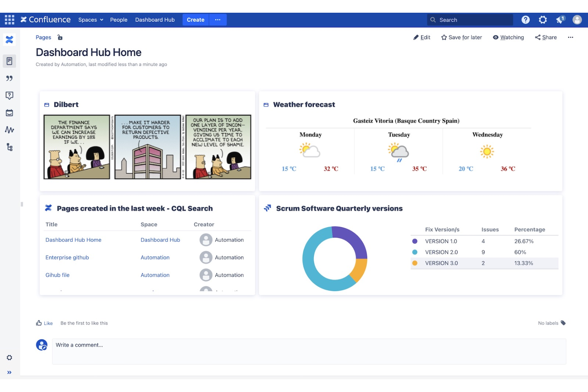Click the Tuesday rain weather icon
588x392 pixels.
pos(398,153)
